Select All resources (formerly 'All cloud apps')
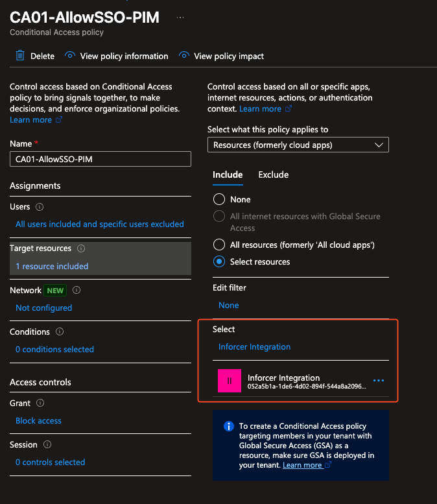The height and width of the screenshot is (504, 437). click(219, 245)
